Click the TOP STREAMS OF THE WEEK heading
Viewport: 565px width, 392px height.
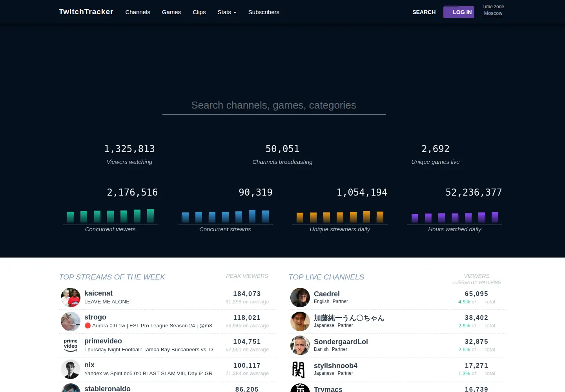click(x=112, y=277)
